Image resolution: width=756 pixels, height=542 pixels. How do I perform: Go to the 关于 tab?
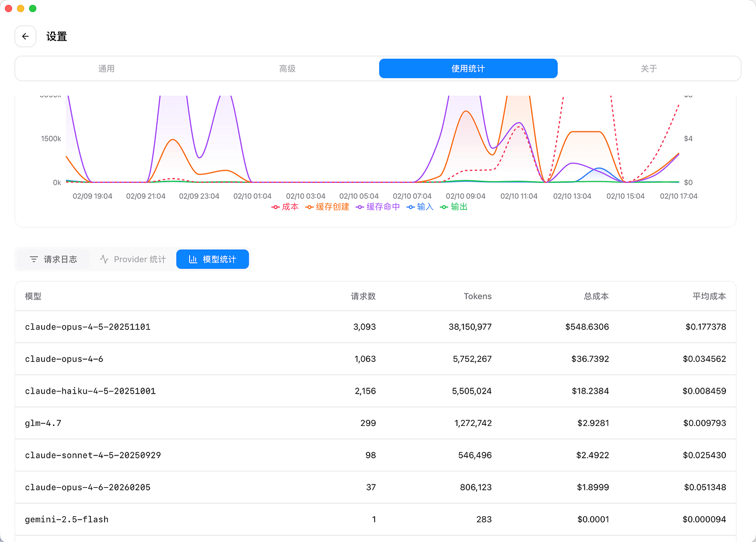click(649, 68)
